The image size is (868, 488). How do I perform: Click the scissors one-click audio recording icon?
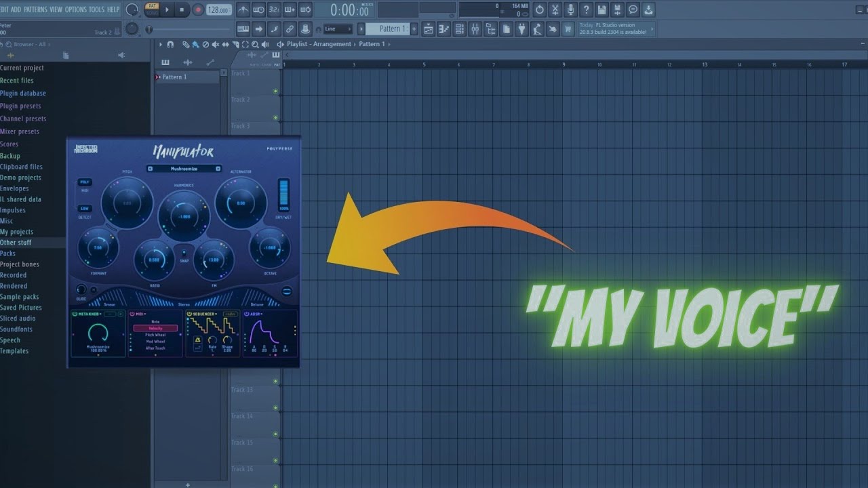pos(555,9)
